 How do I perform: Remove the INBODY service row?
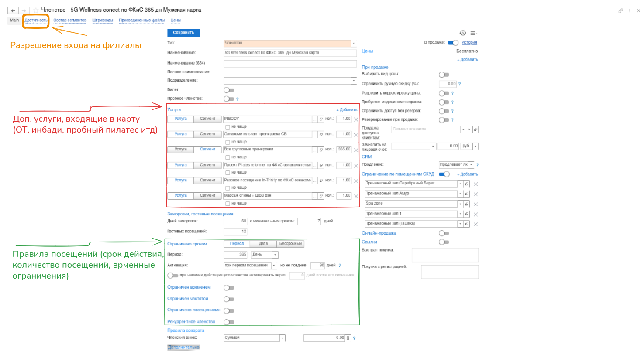point(356,119)
